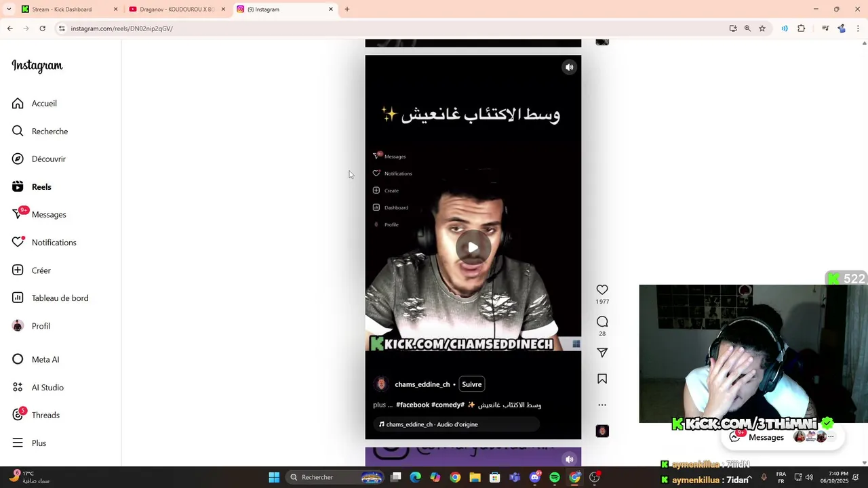Open Threads icon with badge
The height and width of the screenshot is (488, 868).
pos(18,415)
